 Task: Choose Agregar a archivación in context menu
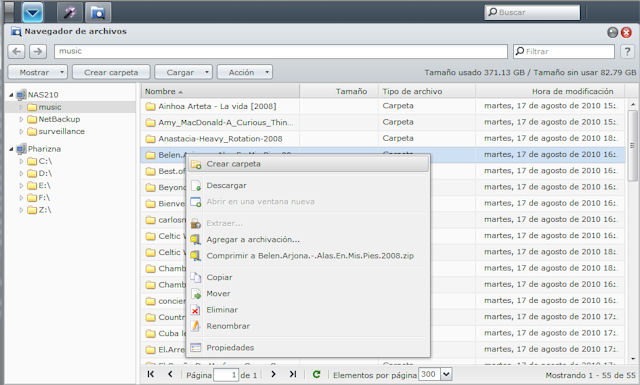coord(308,239)
